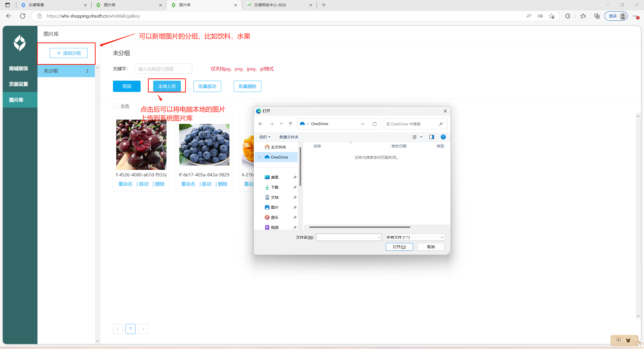644x349 pixels.
Task: Select the 未分组 group row
Action: [66, 71]
